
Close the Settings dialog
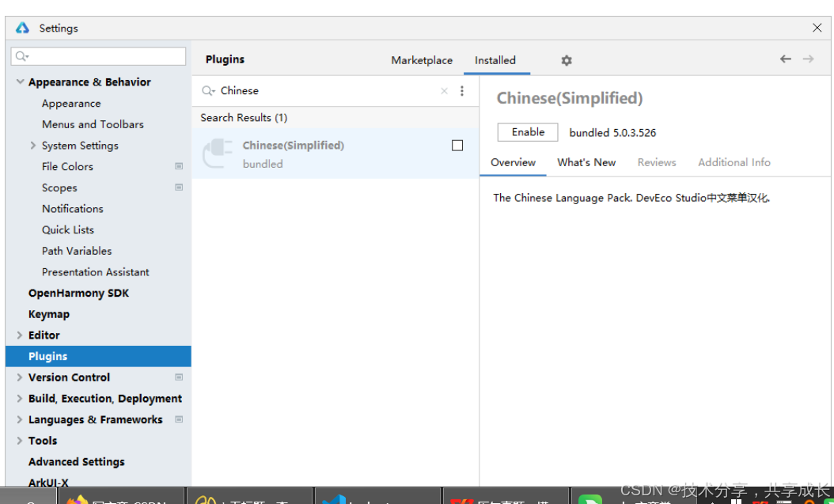(817, 28)
